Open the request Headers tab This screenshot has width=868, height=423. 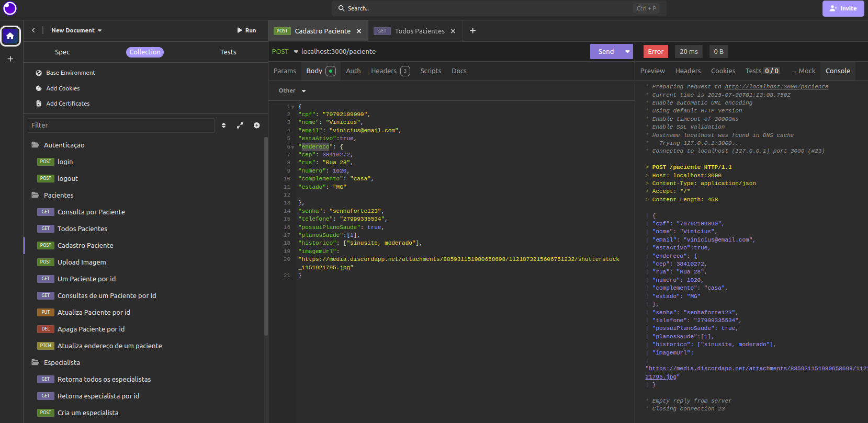[390, 71]
